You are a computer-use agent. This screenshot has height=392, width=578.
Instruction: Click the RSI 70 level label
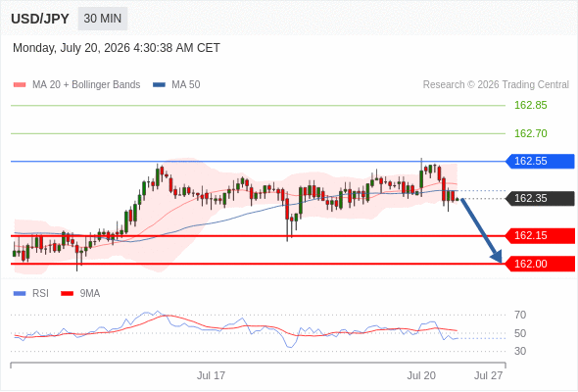coord(520,315)
